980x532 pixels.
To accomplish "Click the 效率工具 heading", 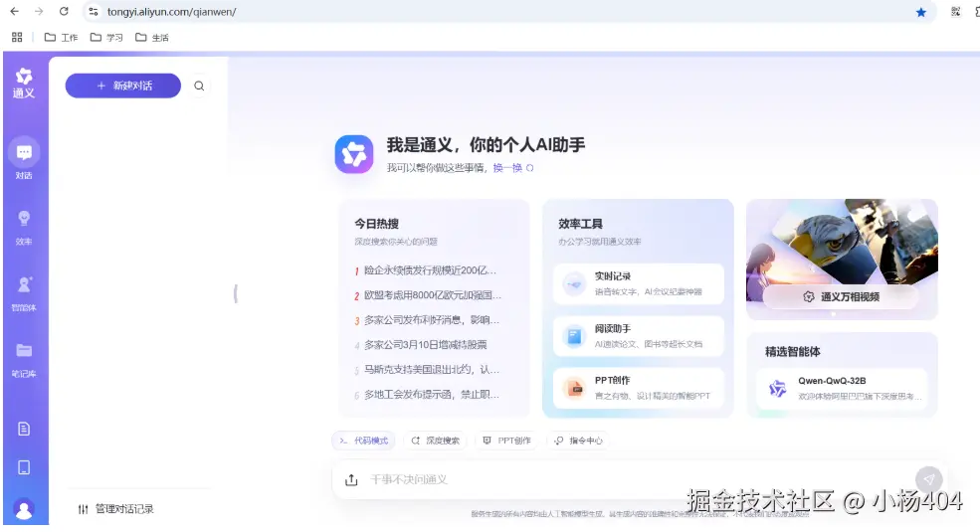I will click(581, 224).
